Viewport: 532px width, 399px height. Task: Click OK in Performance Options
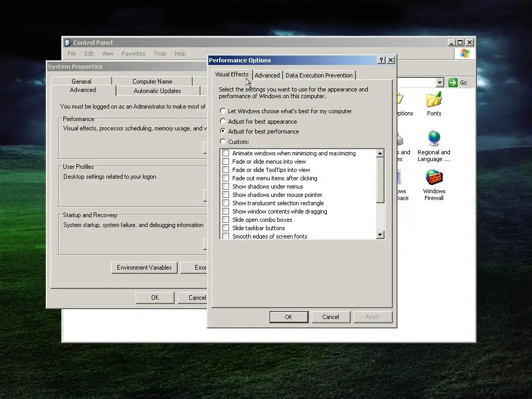(289, 317)
